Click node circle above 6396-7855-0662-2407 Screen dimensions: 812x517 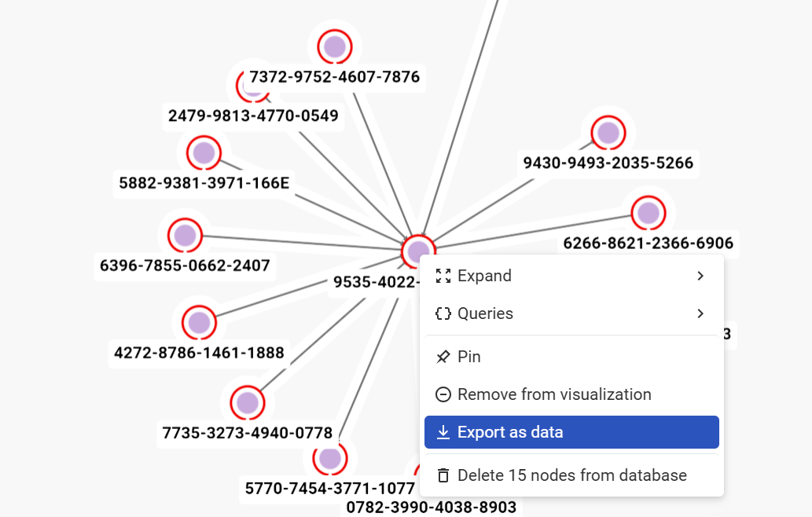[x=185, y=234]
